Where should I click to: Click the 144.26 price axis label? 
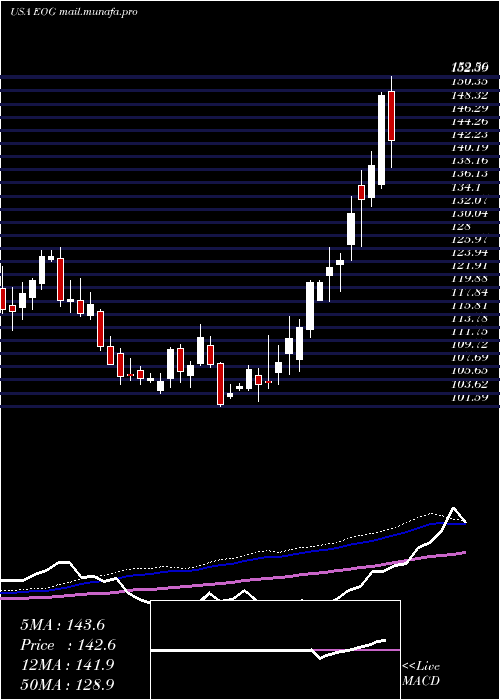pyautogui.click(x=469, y=121)
